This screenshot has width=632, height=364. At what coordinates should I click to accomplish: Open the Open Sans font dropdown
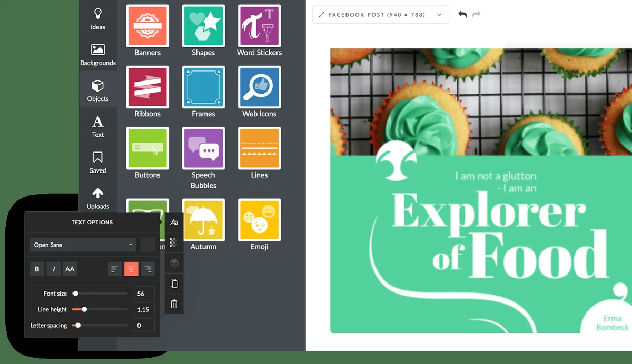(84, 245)
